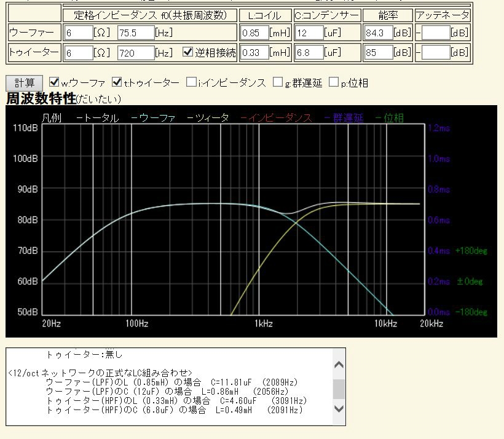Click tweeter coil field showing 0.33
The height and width of the screenshot is (439, 504).
pos(254,53)
